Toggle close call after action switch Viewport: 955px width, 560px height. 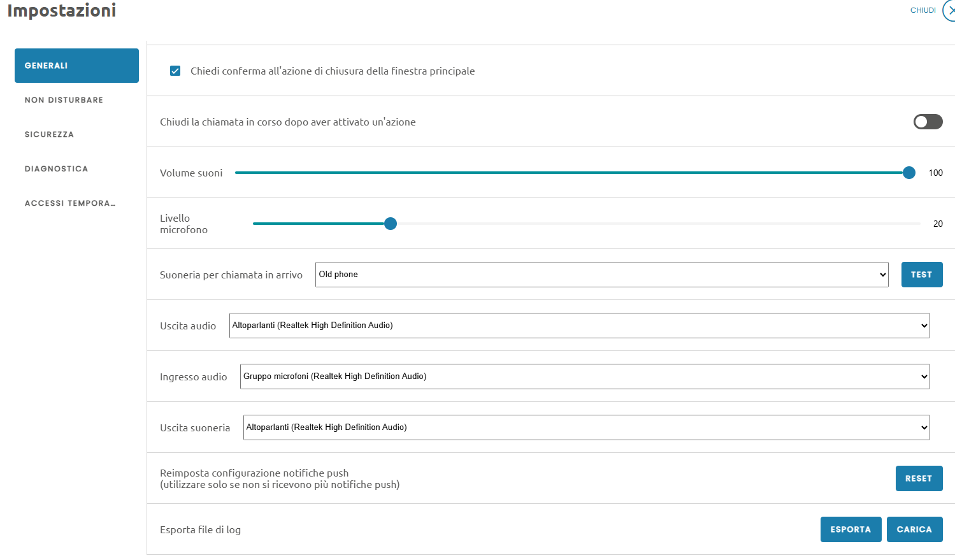pos(928,122)
